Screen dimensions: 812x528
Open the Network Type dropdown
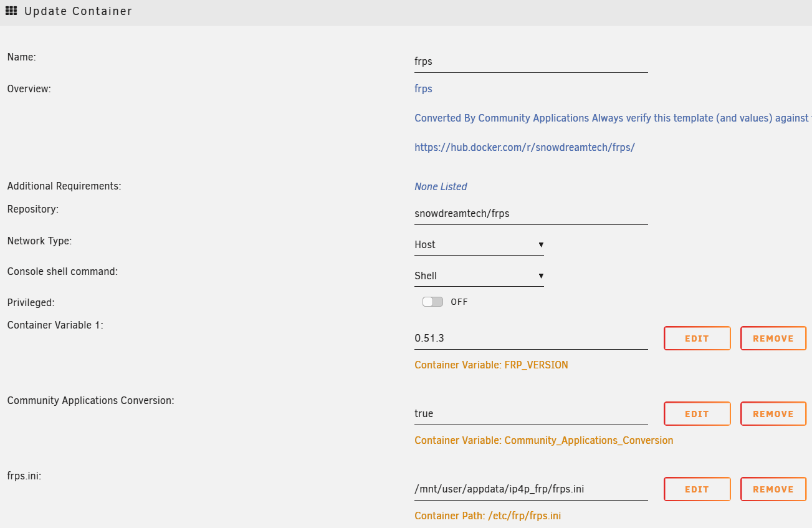coord(479,244)
